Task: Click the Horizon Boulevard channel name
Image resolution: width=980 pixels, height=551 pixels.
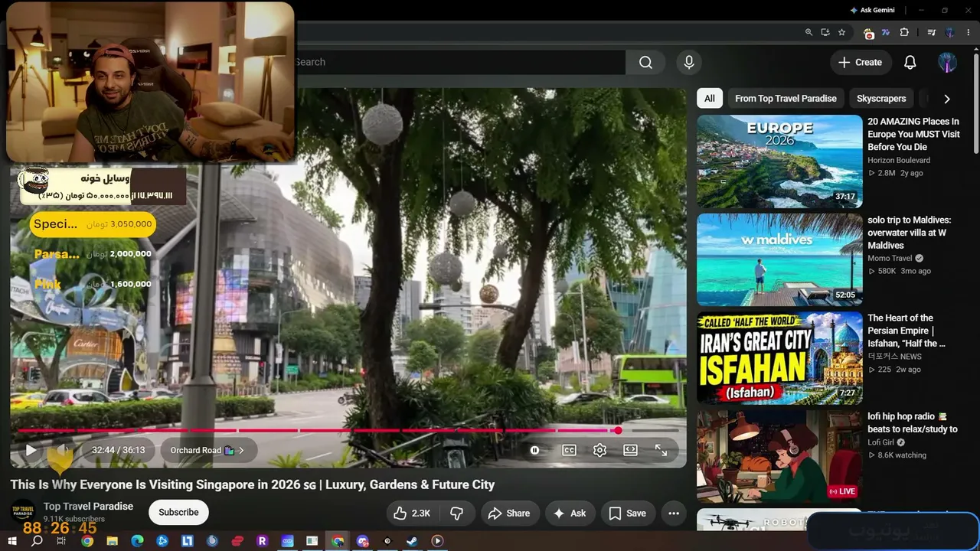Action: (x=899, y=160)
